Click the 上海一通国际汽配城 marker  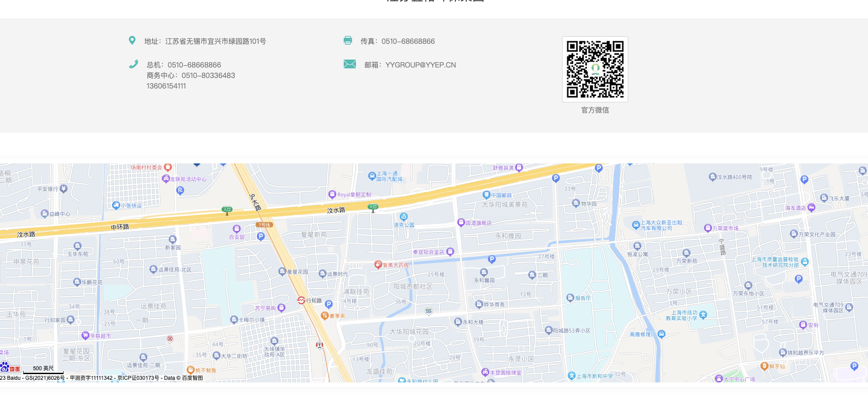coord(372,176)
